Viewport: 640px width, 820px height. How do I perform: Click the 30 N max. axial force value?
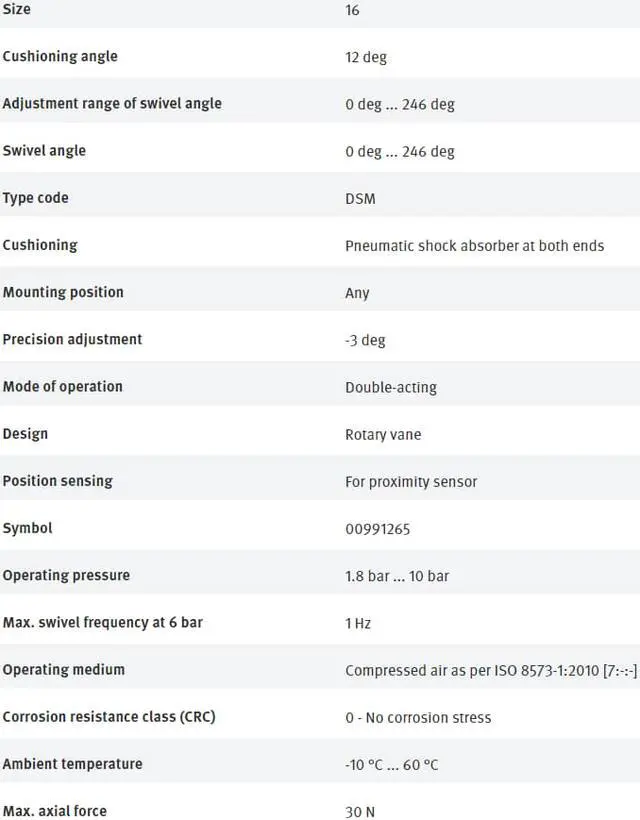point(360,812)
